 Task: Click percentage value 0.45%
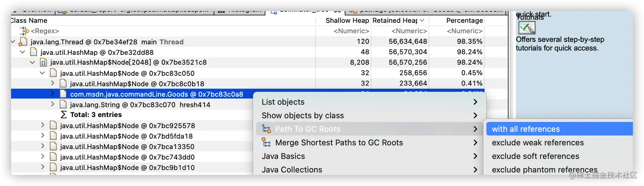472,73
